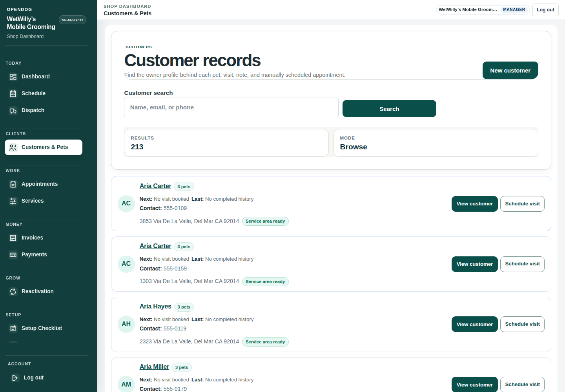
Task: Click WetWilly's Mobile Groom account pill
Action: tap(483, 10)
